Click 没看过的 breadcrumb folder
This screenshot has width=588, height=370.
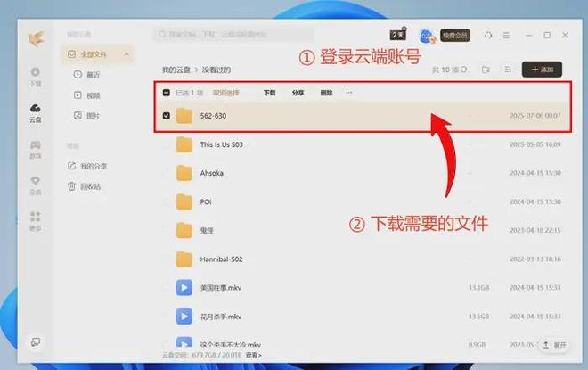[x=216, y=70]
